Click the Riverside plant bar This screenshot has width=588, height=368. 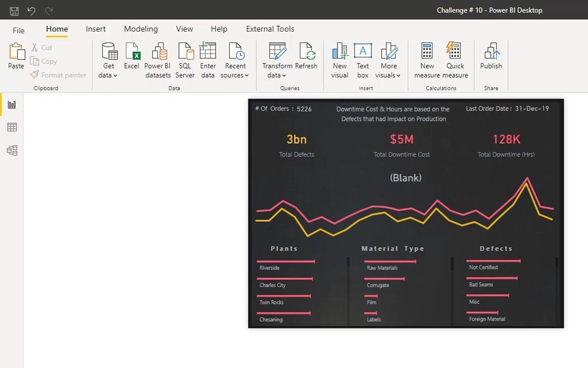tap(286, 262)
